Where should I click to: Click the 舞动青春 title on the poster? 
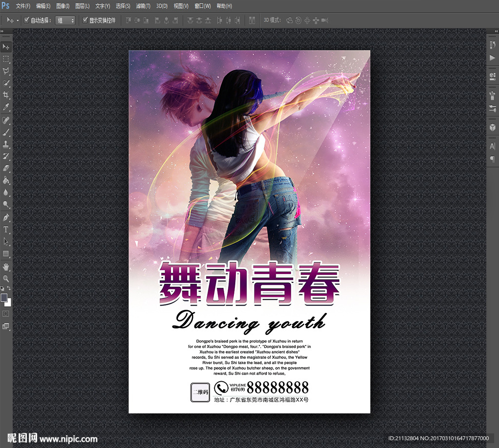point(249,283)
